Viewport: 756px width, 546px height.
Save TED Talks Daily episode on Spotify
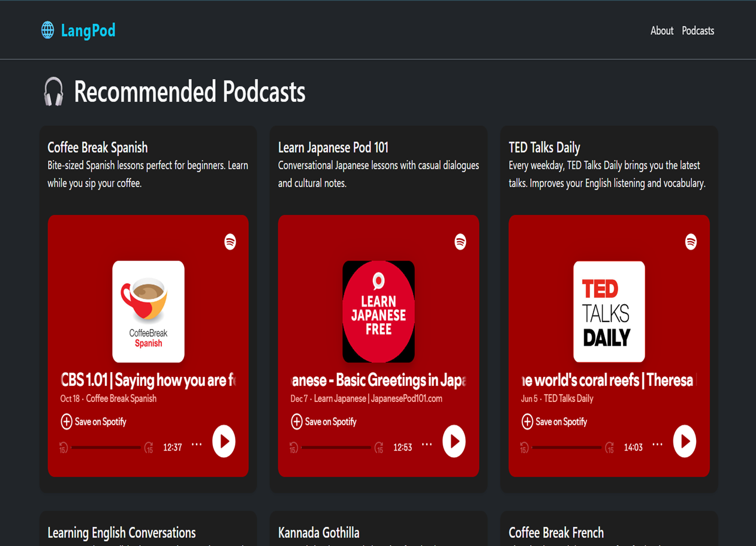(555, 422)
